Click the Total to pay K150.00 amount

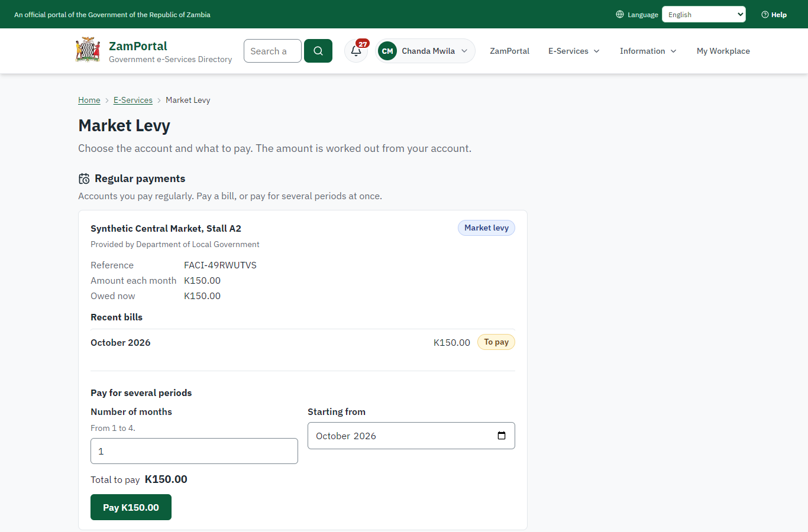166,479
